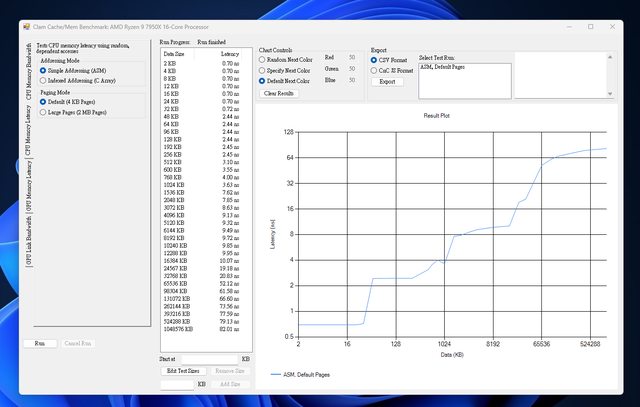Click the Start at KB input field
The height and width of the screenshot is (407, 640).
(210, 357)
